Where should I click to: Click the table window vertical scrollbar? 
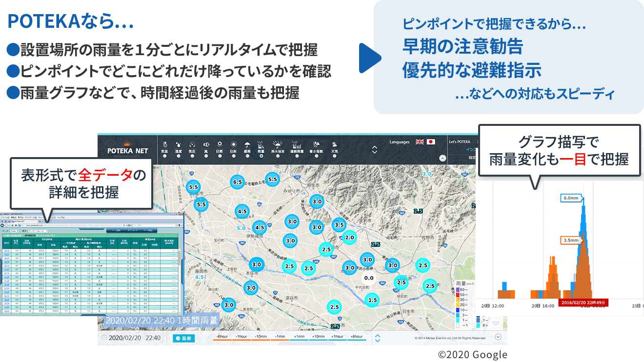coord(180,281)
